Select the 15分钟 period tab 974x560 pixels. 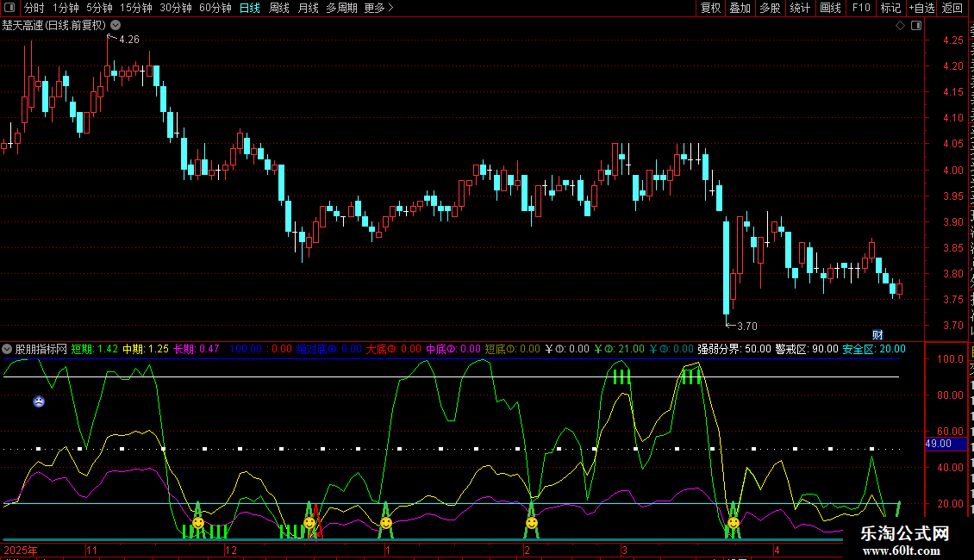(135, 8)
